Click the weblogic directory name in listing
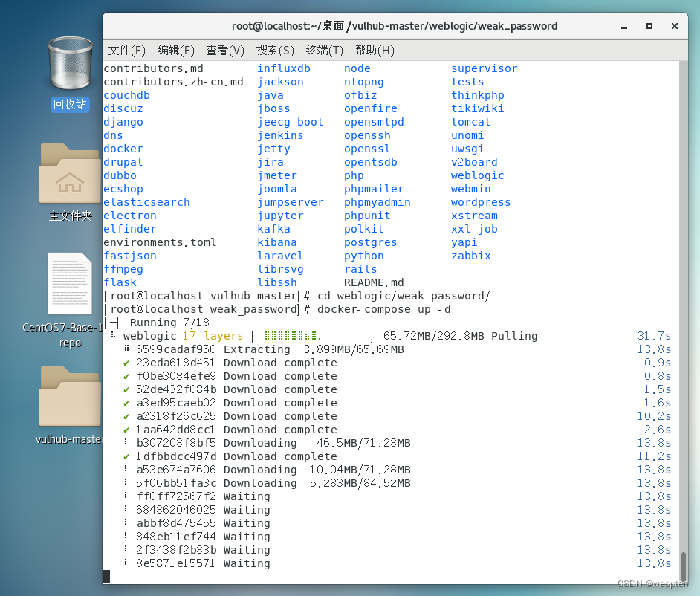700x596 pixels. click(477, 175)
